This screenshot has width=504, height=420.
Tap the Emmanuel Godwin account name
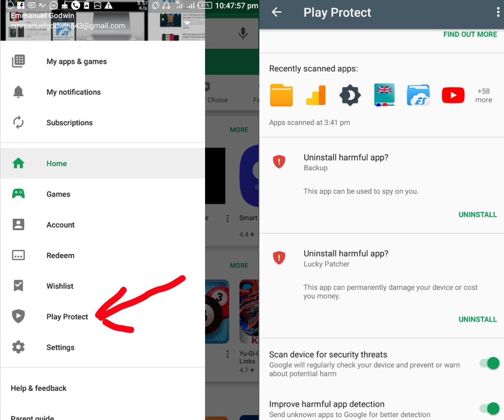(42, 16)
